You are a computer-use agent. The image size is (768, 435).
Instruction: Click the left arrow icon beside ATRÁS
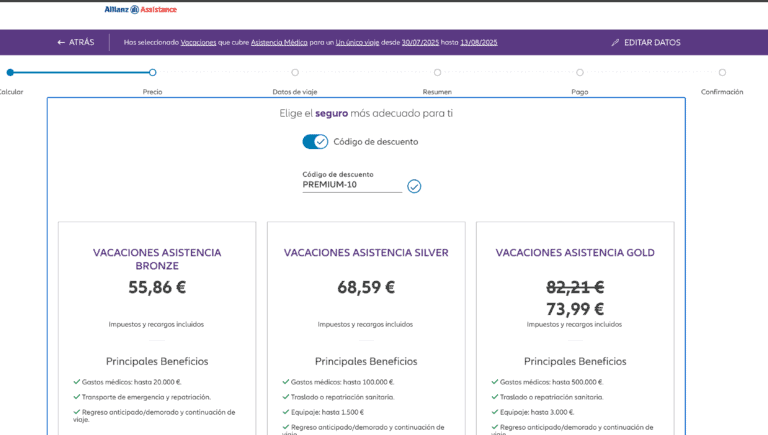(61, 43)
